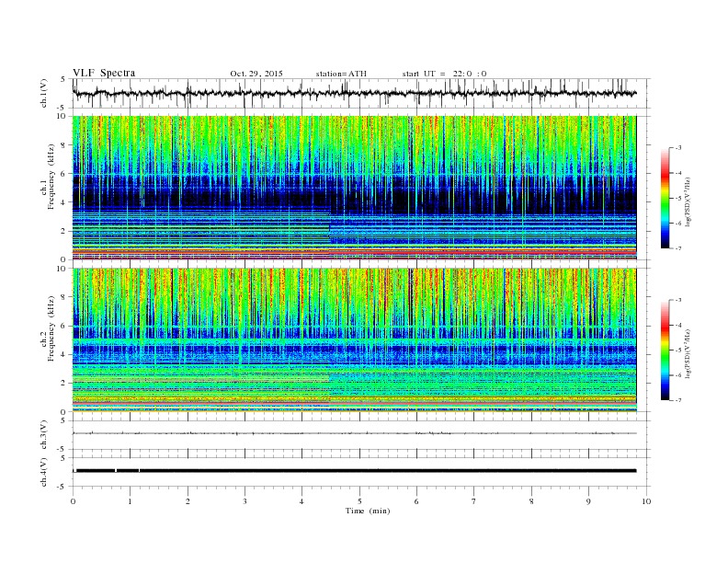Click the "ch.1(V)" waveform axis label
This screenshot has width=728, height=563.
pos(44,93)
